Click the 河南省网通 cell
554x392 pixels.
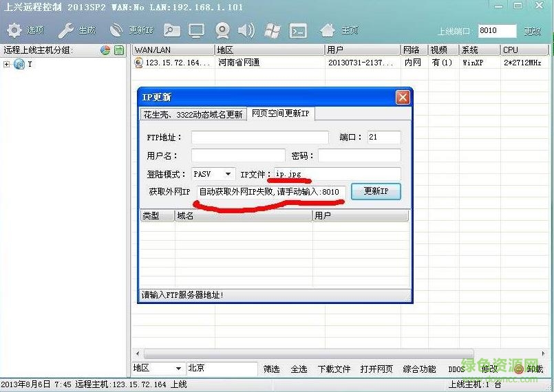click(x=239, y=63)
